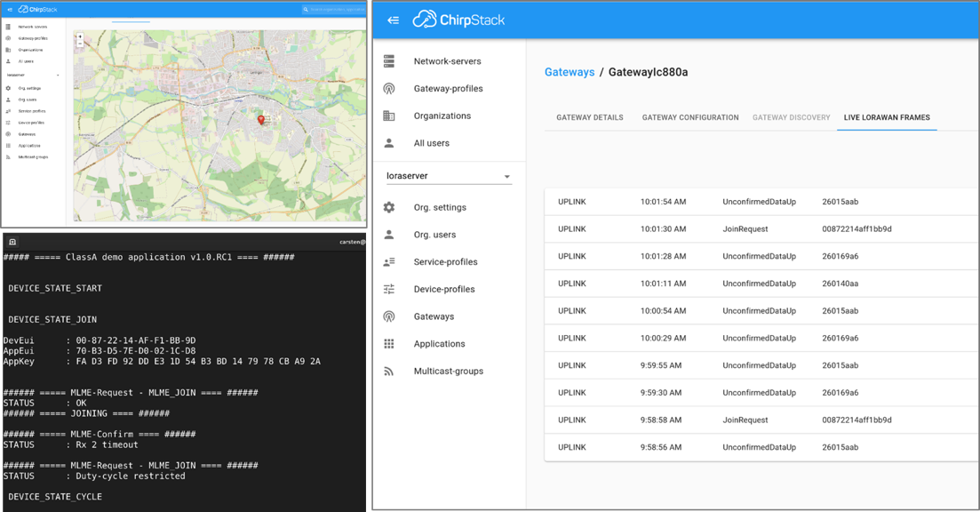Click the DEVICE_STATE_CYCLE line in the terminal

pyautogui.click(x=55, y=497)
